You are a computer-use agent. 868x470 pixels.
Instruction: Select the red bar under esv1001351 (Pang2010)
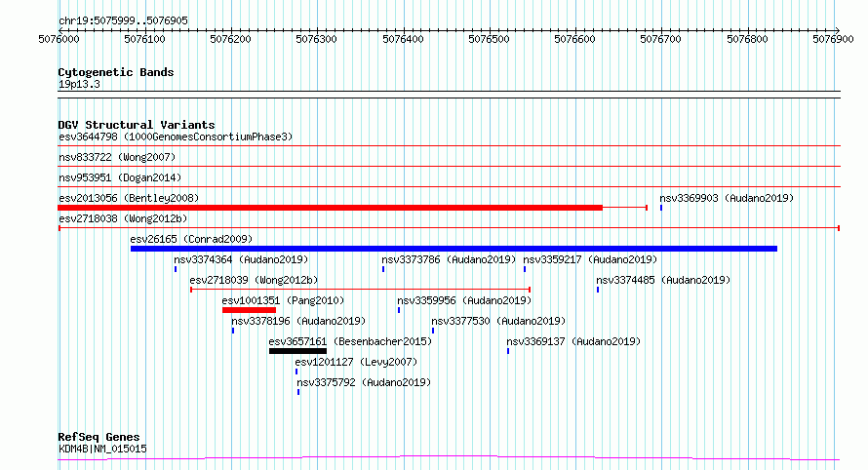249,310
